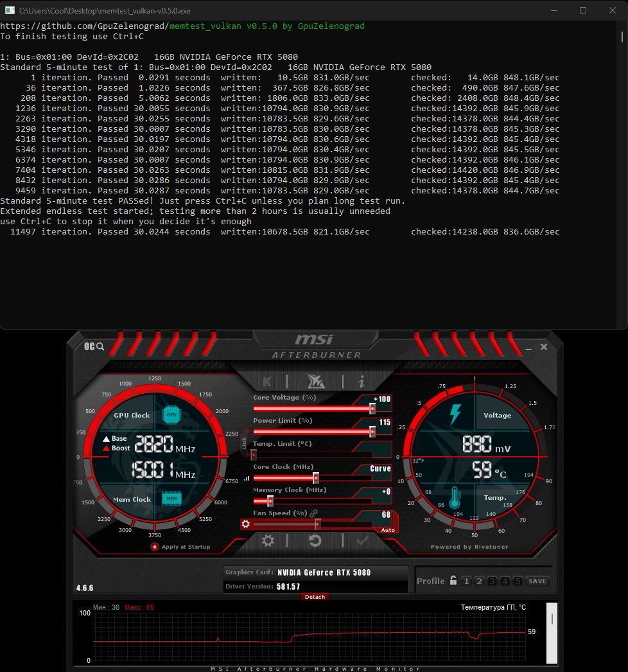Click the Fan Speed slider handle
The image size is (628, 672).
point(317,524)
